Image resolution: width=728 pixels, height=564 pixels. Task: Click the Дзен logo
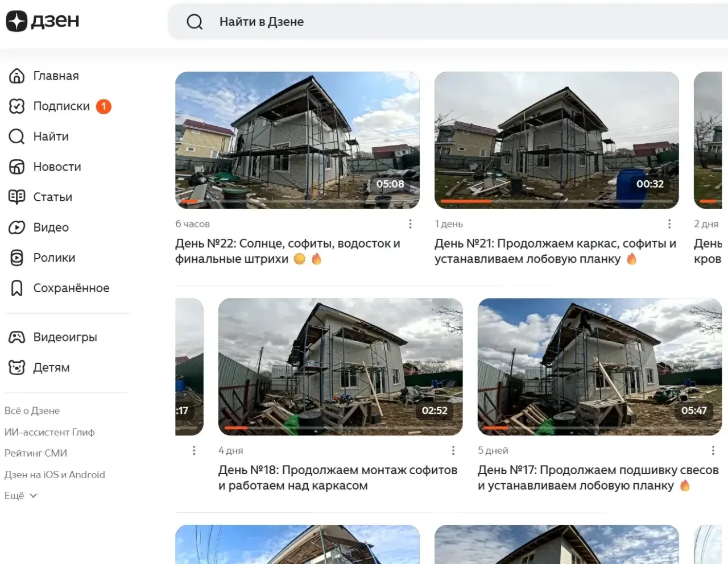tap(43, 21)
